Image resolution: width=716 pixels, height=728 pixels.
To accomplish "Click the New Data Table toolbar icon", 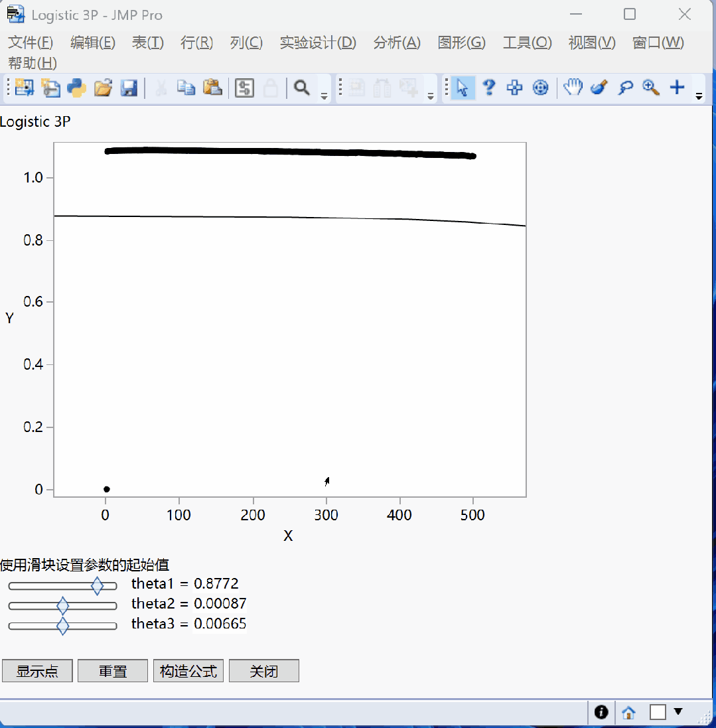I will 24,88.
